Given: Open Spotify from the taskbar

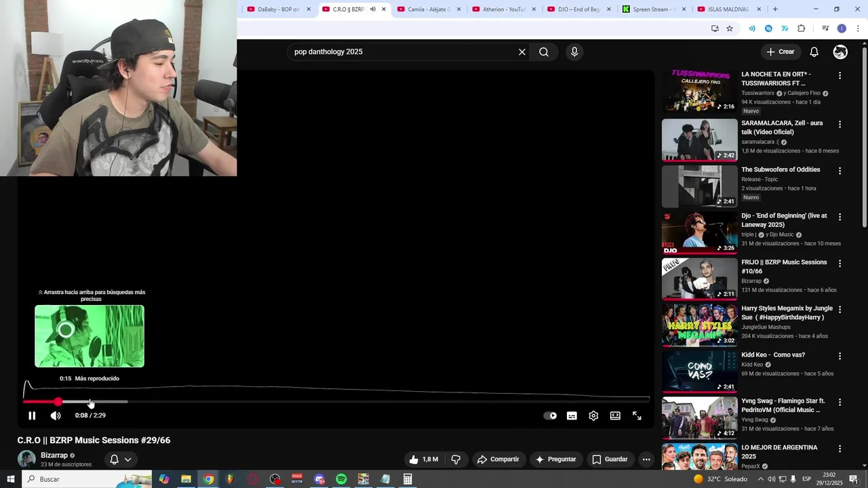Looking at the screenshot, I should click(x=341, y=479).
